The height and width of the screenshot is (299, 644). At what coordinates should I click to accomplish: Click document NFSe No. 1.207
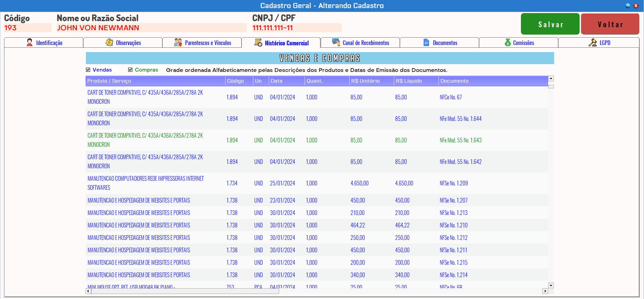453,200
